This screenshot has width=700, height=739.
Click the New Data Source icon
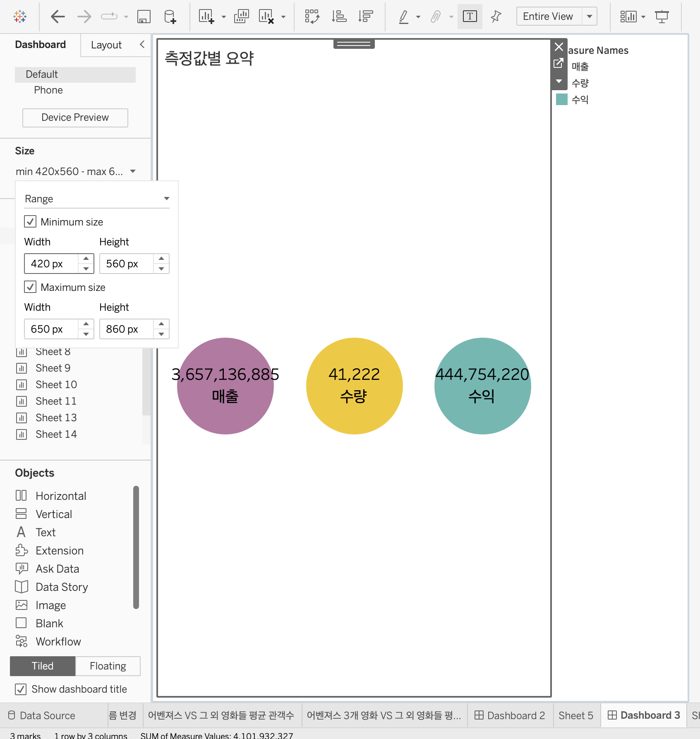point(170,17)
